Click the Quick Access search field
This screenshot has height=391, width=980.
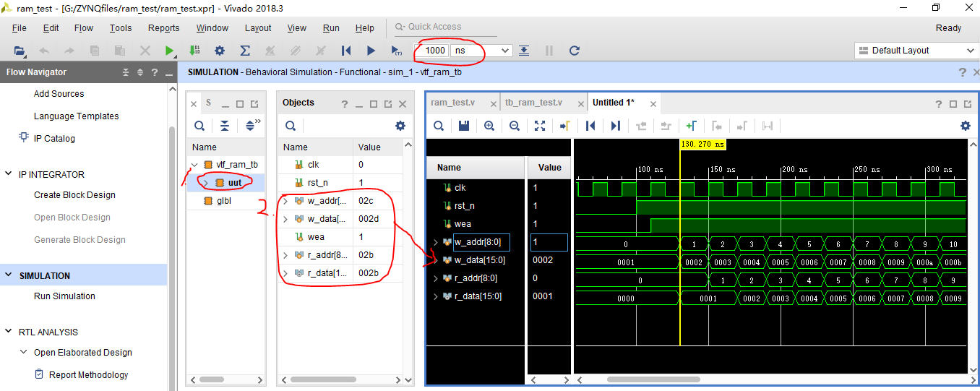click(x=446, y=27)
